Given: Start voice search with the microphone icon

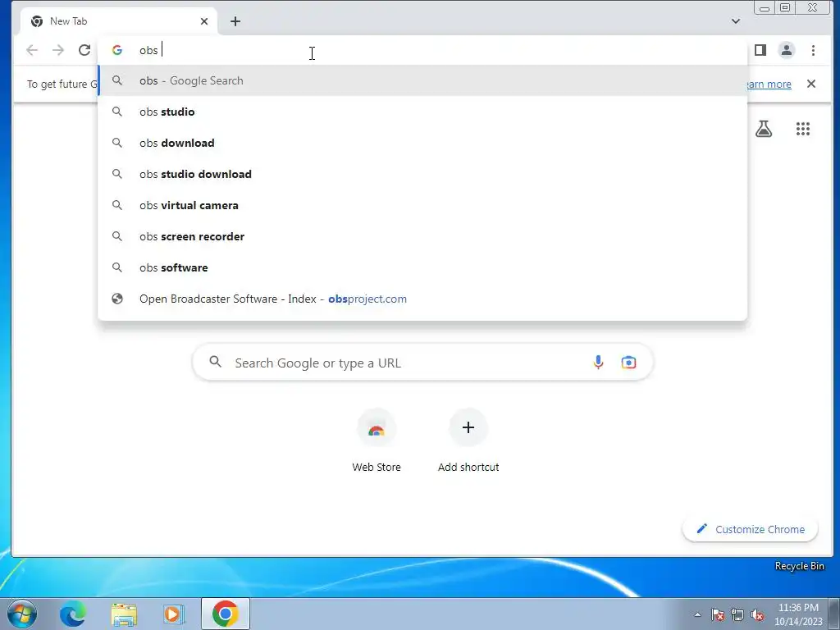Looking at the screenshot, I should tap(598, 363).
